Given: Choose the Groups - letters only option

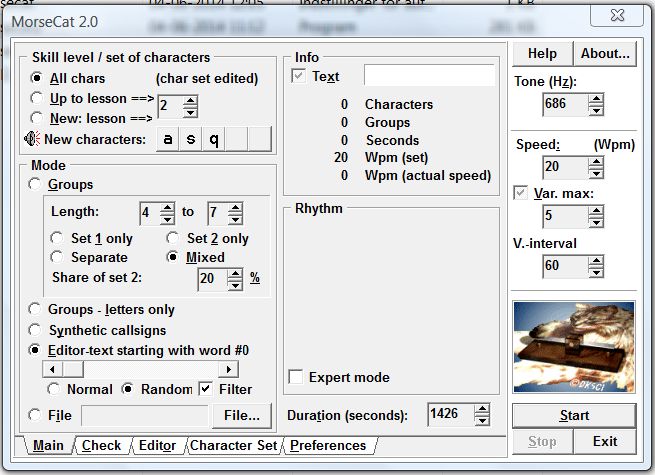Looking at the screenshot, I should [x=37, y=309].
